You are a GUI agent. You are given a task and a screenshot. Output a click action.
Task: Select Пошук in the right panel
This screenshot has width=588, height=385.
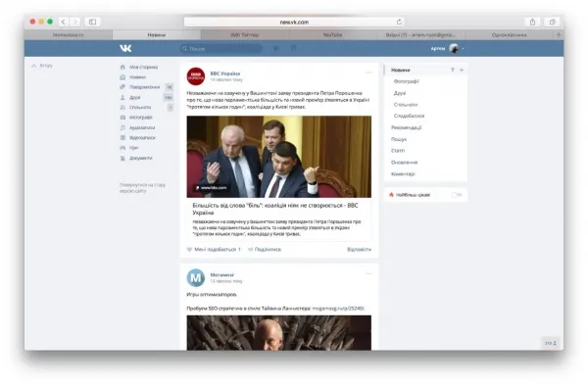pos(399,139)
